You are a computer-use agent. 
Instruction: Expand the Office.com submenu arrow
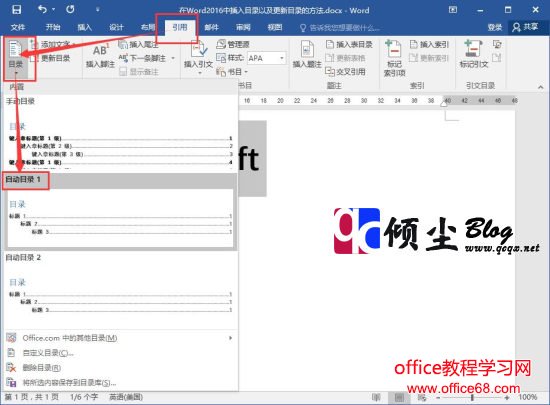pos(230,338)
